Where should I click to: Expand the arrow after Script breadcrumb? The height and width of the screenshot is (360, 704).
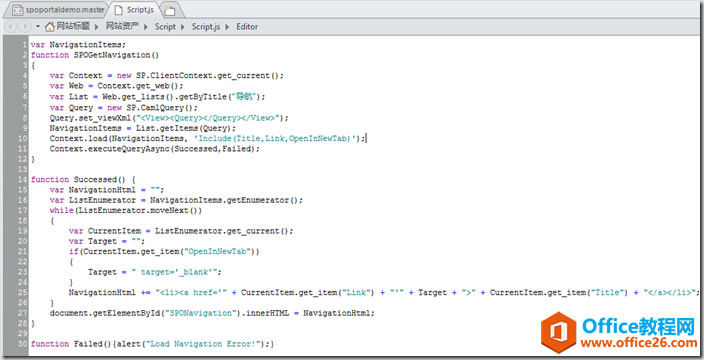click(183, 27)
